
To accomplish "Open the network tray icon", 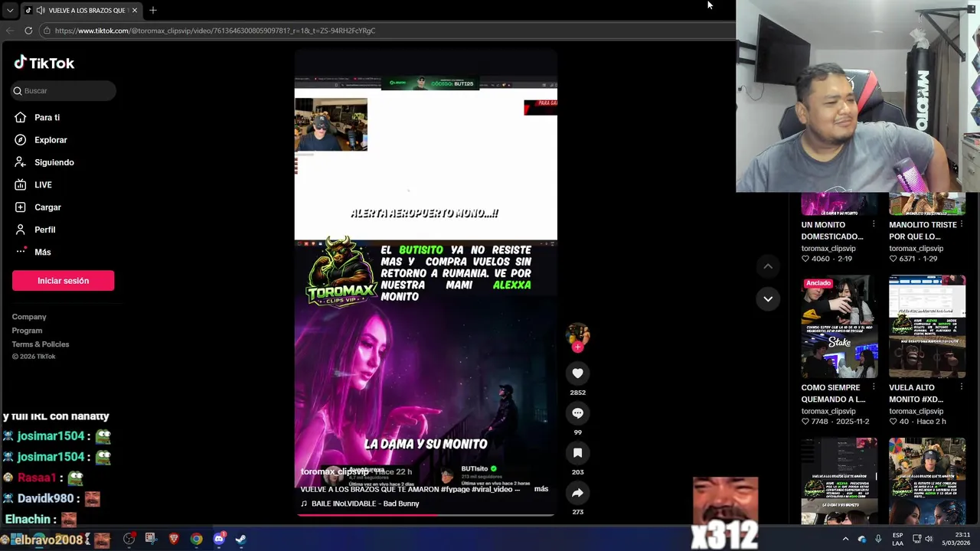I will [916, 539].
